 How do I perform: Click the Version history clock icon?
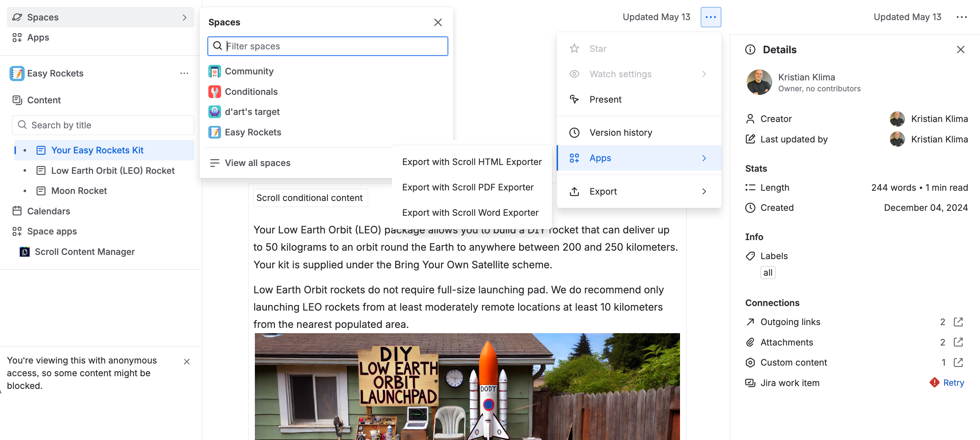[x=575, y=133]
